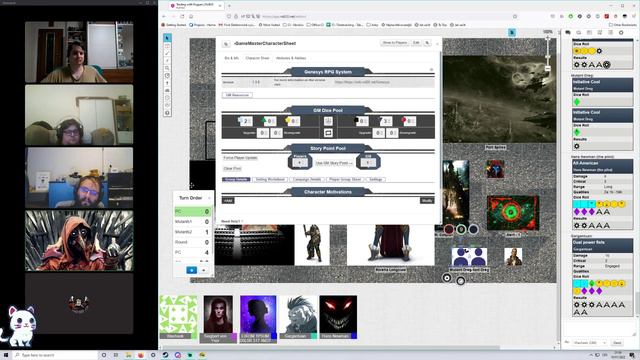This screenshot has height=360, width=640.
Task: Select Group Details sheet toggle
Action: tap(236, 180)
